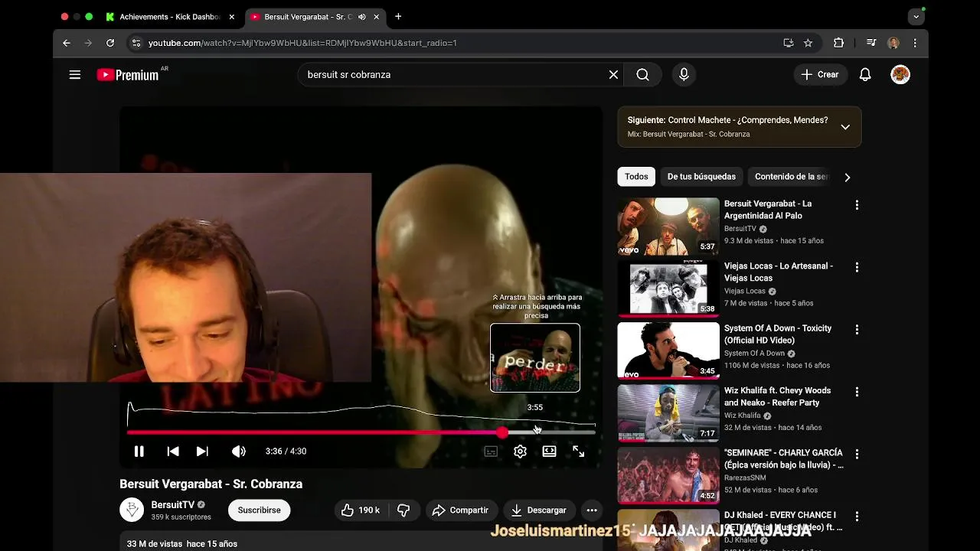The width and height of the screenshot is (980, 551).
Task: Open options for SEMINARE video
Action: [x=857, y=454]
